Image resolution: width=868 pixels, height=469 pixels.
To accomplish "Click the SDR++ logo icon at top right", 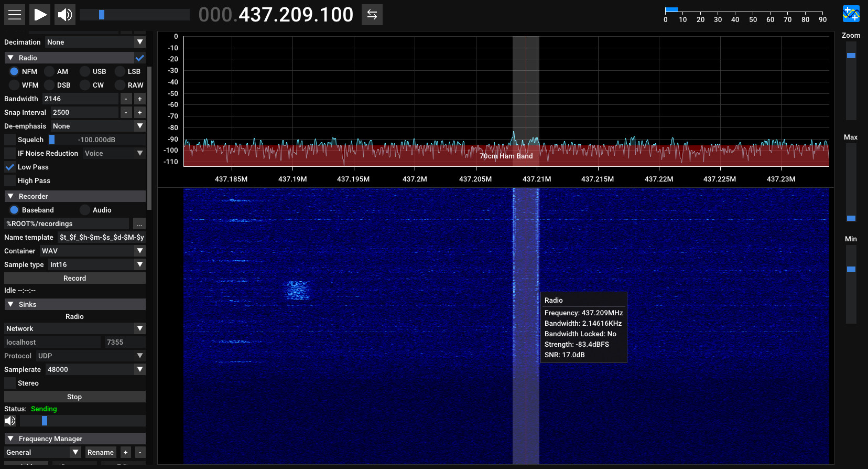I will point(851,14).
